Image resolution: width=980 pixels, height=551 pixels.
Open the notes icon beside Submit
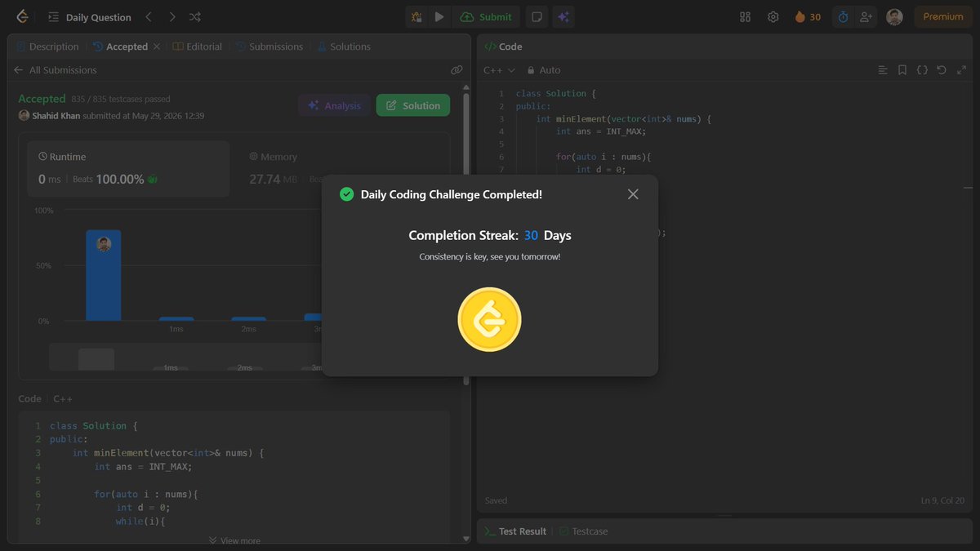pos(537,16)
